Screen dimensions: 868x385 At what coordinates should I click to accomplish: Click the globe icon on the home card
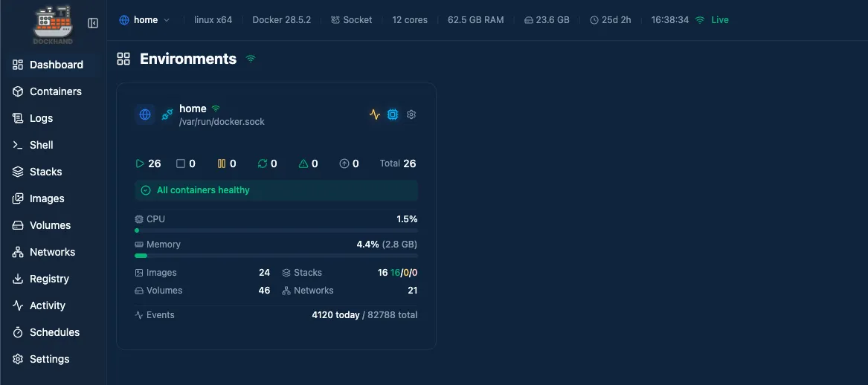145,114
